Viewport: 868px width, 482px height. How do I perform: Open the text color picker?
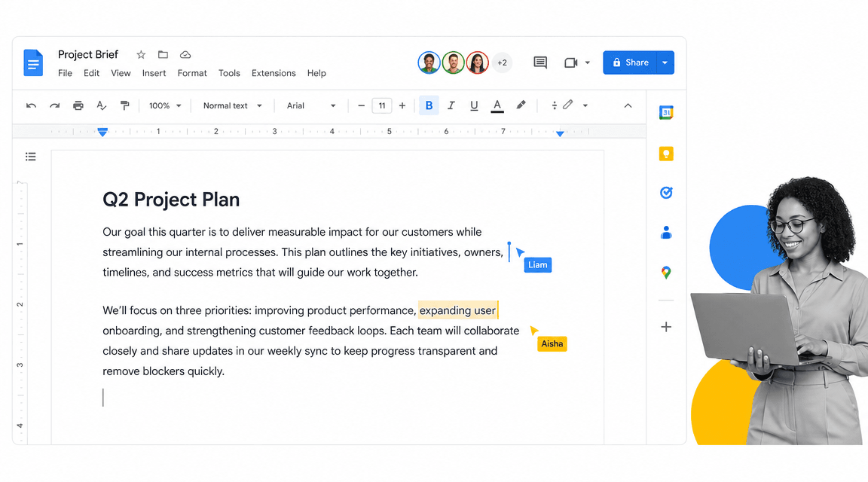(x=497, y=105)
